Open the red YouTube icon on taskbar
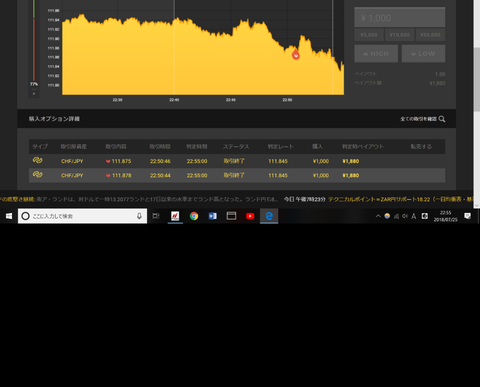This screenshot has width=480, height=387. pos(250,216)
